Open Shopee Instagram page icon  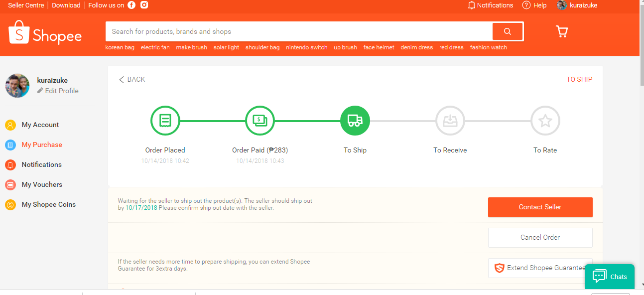[144, 5]
